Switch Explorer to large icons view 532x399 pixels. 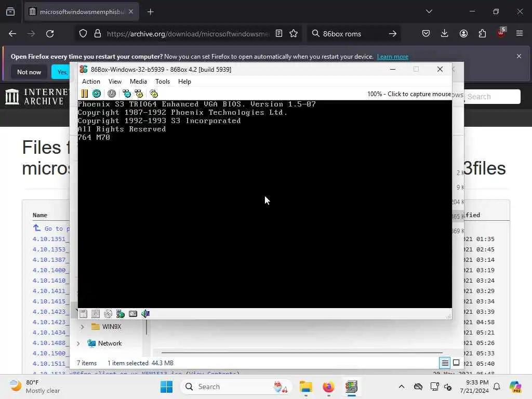point(456,363)
